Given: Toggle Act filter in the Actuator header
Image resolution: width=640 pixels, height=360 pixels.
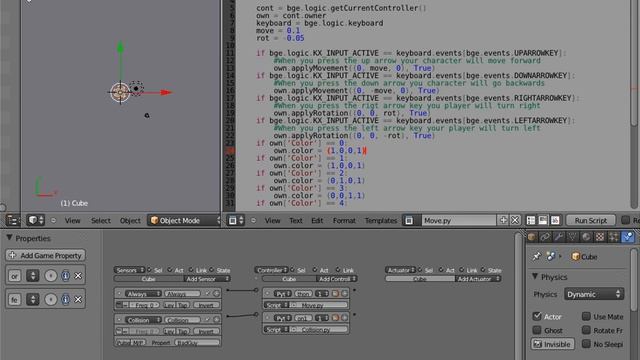Looking at the screenshot, I should coord(447,270).
